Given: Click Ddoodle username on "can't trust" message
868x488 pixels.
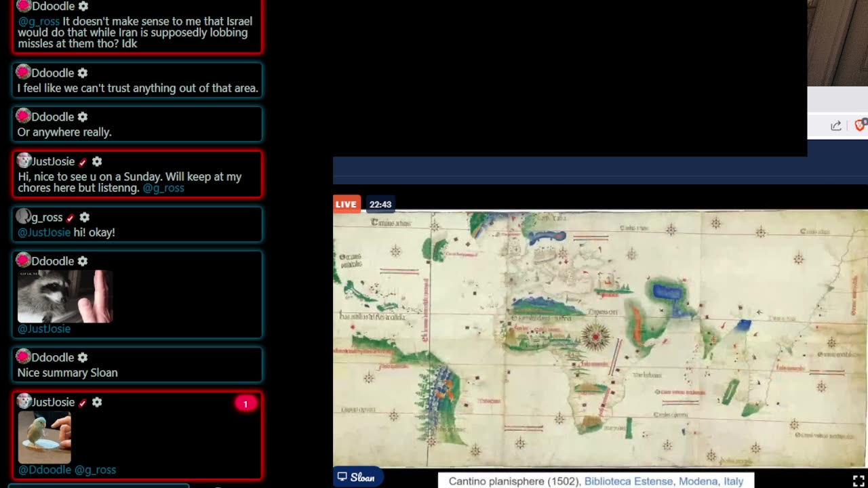Looking at the screenshot, I should tap(53, 73).
